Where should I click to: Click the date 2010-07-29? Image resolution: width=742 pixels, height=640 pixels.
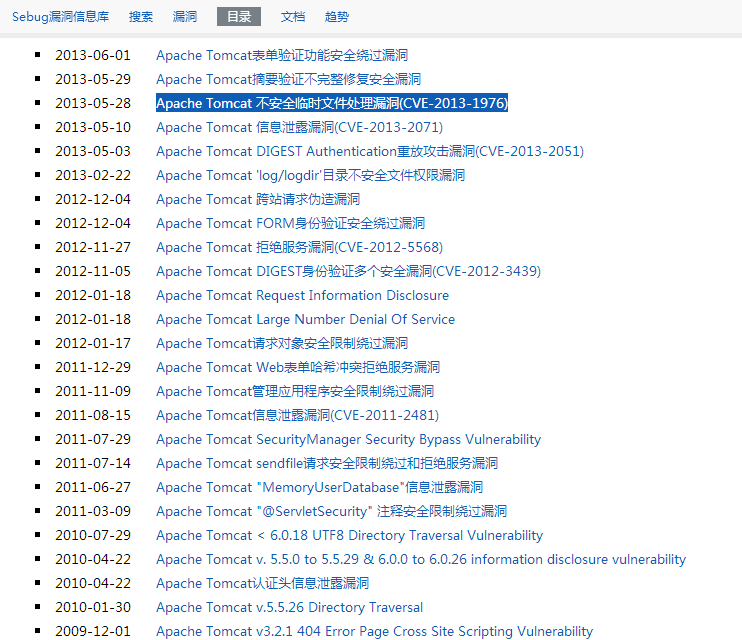93,535
